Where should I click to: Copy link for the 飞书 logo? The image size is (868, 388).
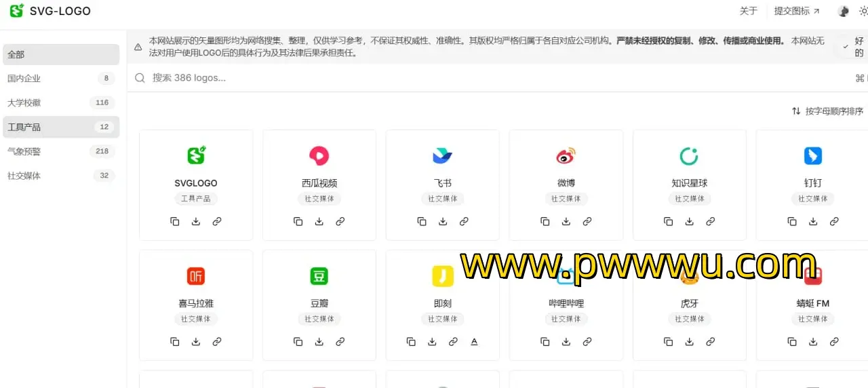coord(464,221)
